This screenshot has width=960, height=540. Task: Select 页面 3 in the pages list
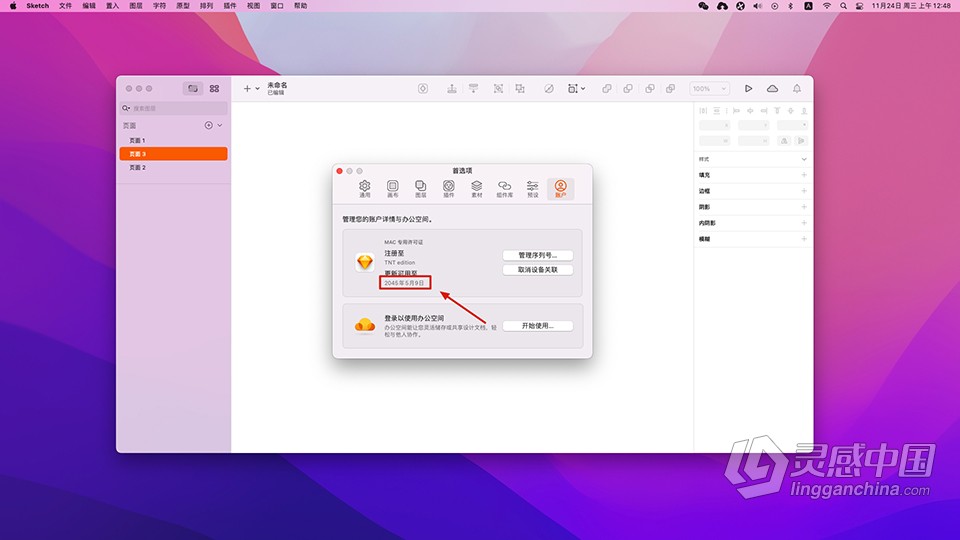(174, 154)
